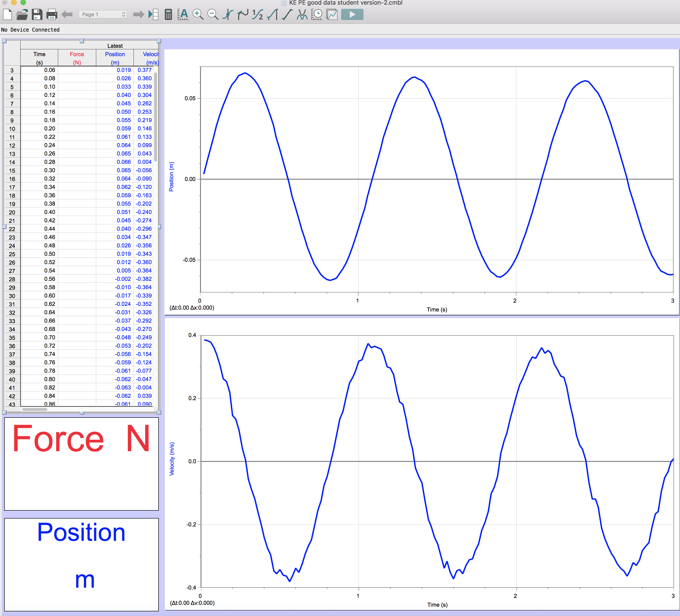Screen dimensions: 680x616
Task: Click the -0.05 tick label on position graph
Action: (189, 260)
